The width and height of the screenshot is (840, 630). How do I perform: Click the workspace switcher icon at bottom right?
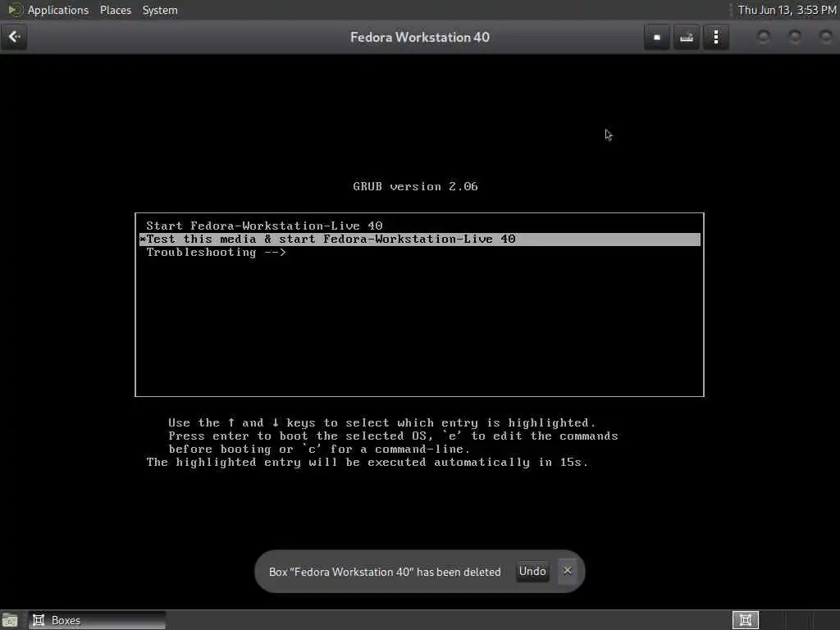point(745,620)
